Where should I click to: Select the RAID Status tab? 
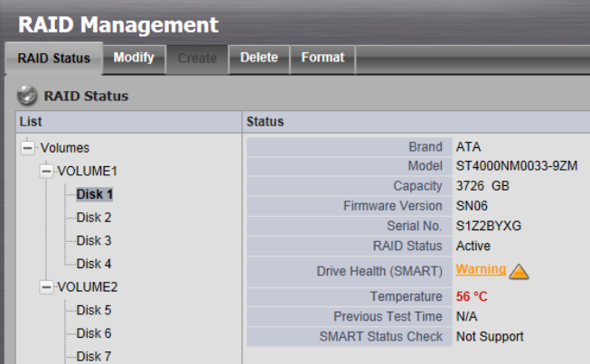pos(54,59)
